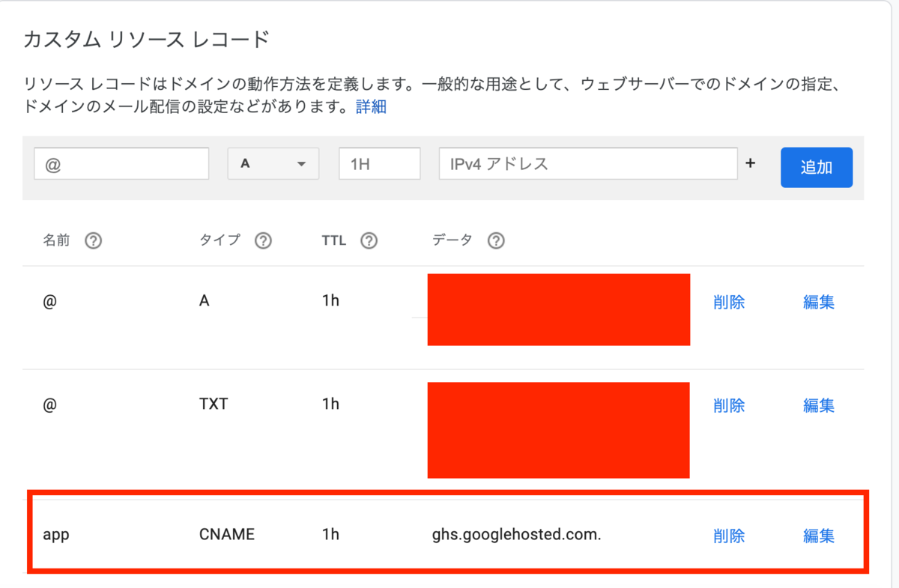The height and width of the screenshot is (588, 899).
Task: Select the TXT type cell
Action: click(214, 404)
